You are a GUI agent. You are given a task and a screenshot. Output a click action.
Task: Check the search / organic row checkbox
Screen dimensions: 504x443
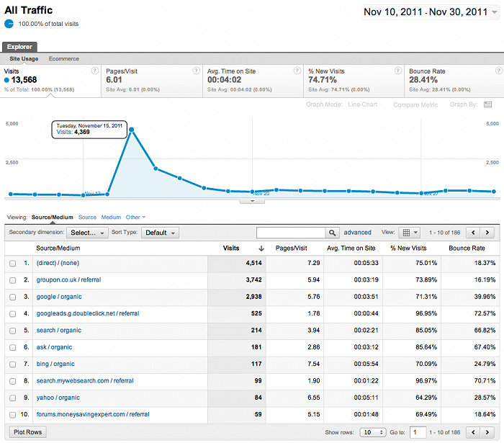12,331
